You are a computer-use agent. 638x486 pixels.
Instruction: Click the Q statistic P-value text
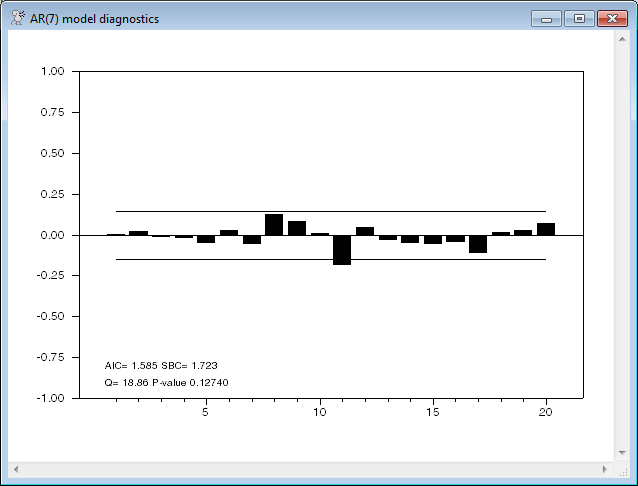[x=174, y=382]
